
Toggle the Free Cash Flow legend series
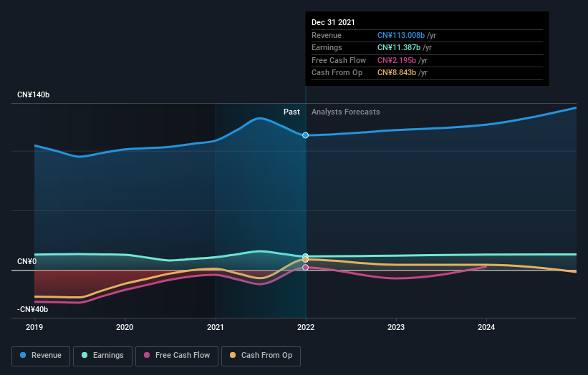[x=177, y=356]
